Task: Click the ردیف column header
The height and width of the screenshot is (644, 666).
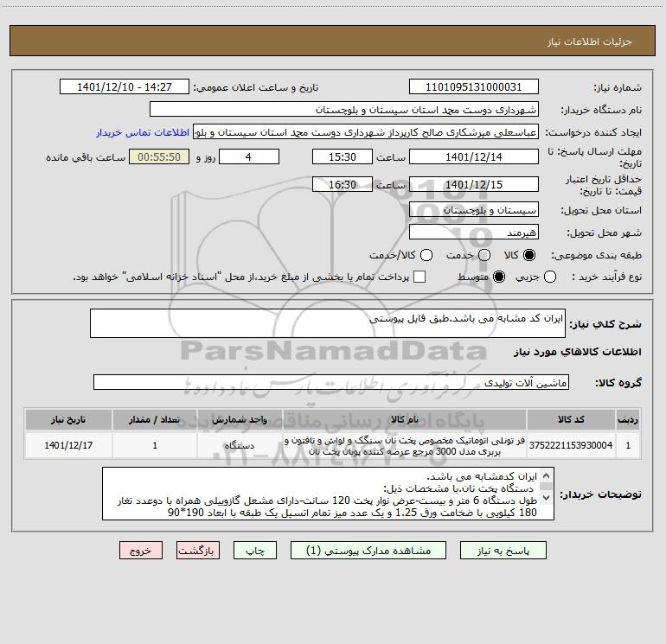Action: click(628, 419)
